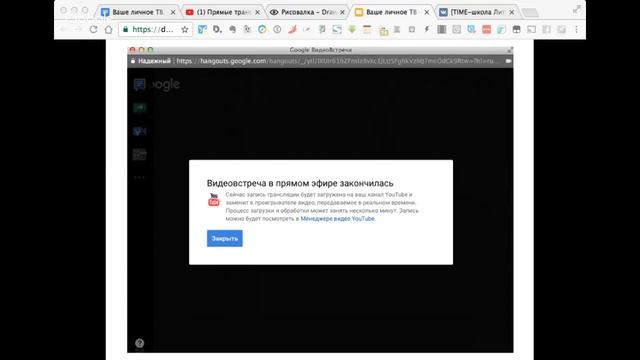Screen dimensions: 640x360
Task: Switch to Рисовалка Draw tab
Action: pos(308,12)
